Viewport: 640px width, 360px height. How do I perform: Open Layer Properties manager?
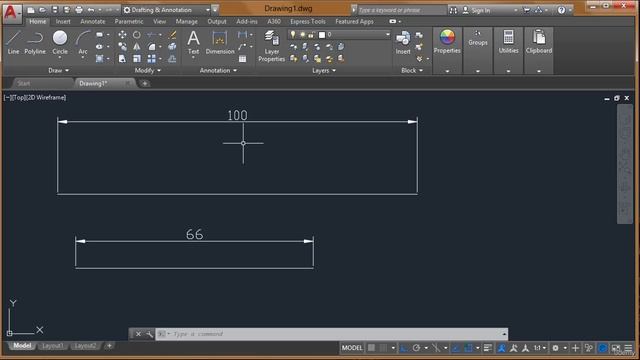pos(271,46)
